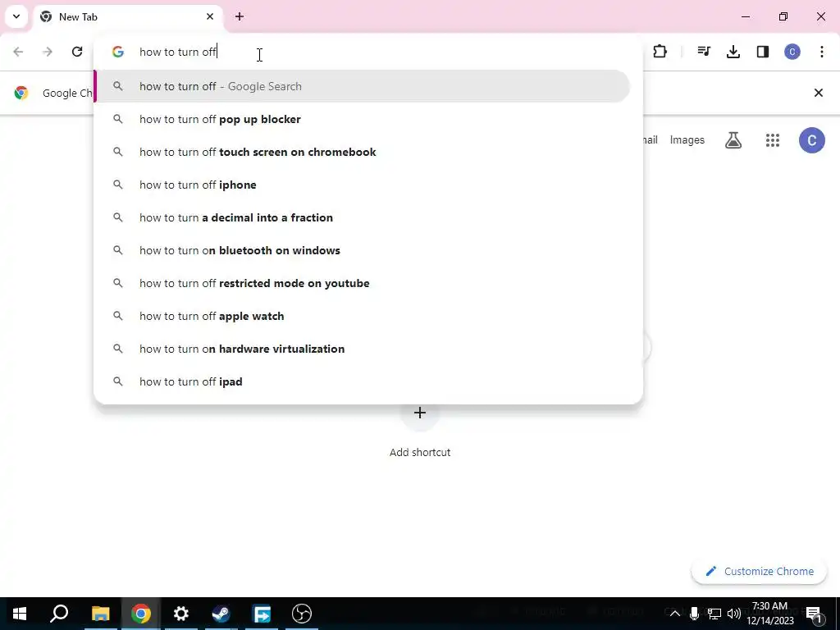The image size is (840, 630).
Task: Open File Explorer from the taskbar
Action: click(x=101, y=614)
